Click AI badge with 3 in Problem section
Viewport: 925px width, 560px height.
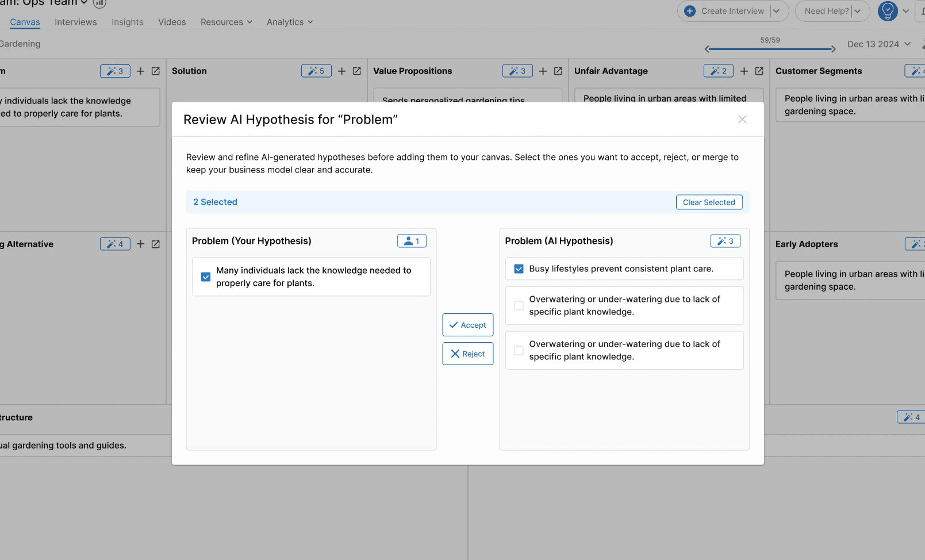[x=115, y=71]
